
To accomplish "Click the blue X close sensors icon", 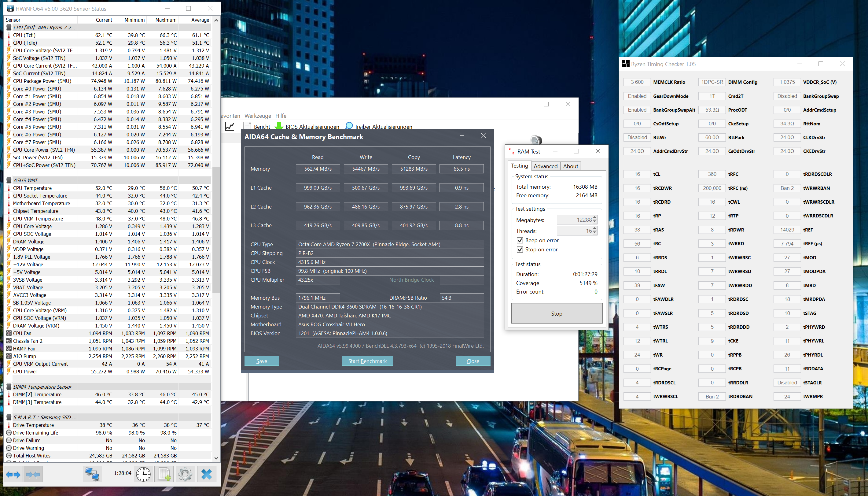I will click(x=206, y=474).
